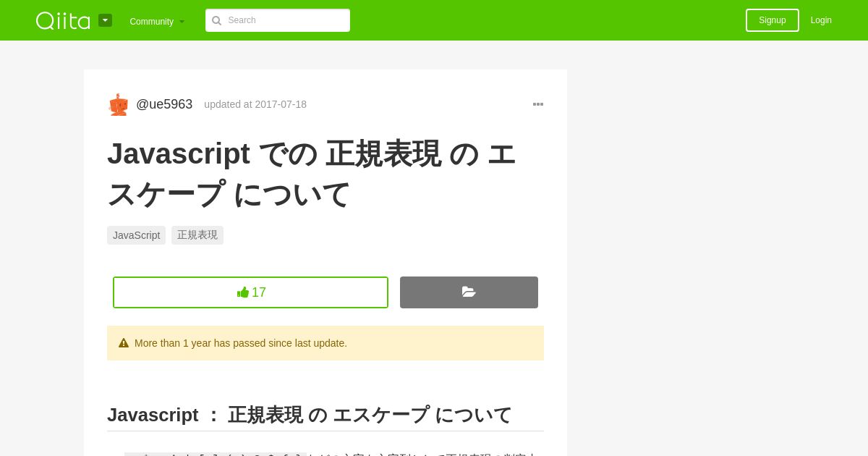The width and height of the screenshot is (868, 456).
Task: Open the 正規表現 tag
Action: click(197, 235)
